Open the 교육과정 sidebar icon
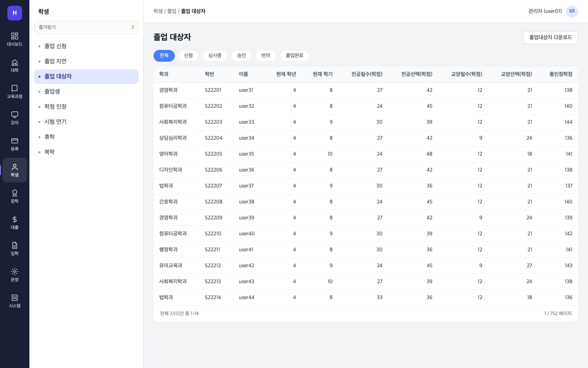The width and height of the screenshot is (588, 368). [x=14, y=92]
